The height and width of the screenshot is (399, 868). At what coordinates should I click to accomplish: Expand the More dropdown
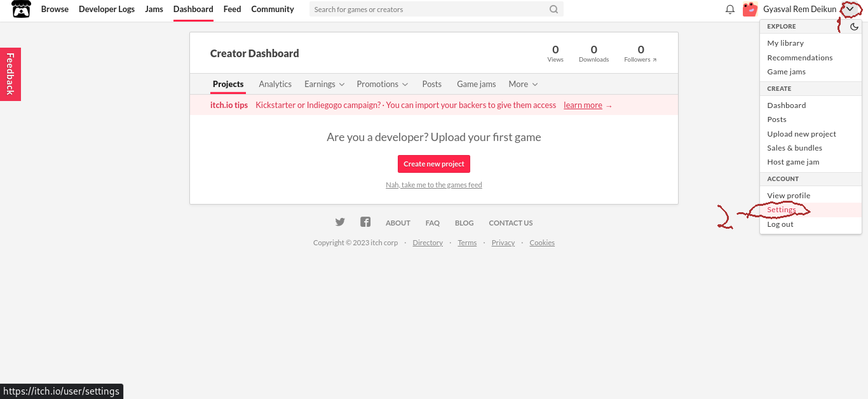coord(523,84)
